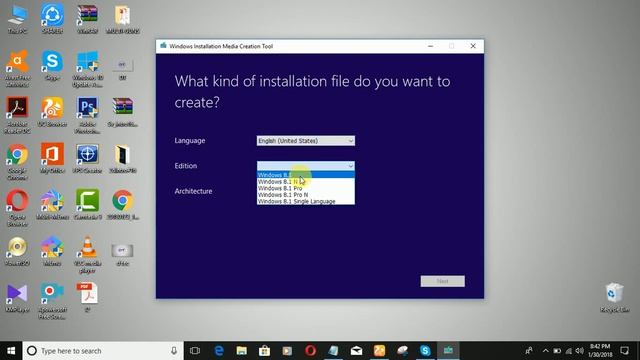Select Windows 8.1 Single Language edition
Image resolution: width=640 pixels, height=360 pixels.
click(x=306, y=201)
